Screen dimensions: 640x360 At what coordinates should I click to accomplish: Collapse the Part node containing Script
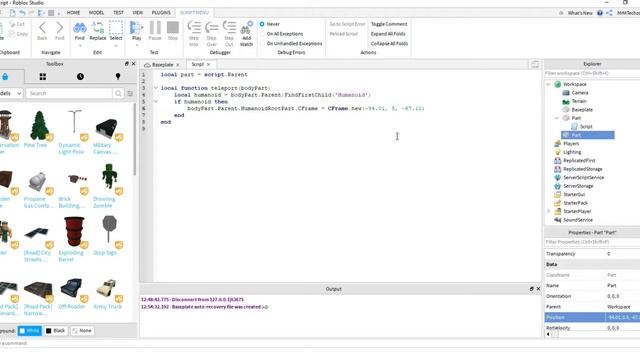[x=556, y=118]
